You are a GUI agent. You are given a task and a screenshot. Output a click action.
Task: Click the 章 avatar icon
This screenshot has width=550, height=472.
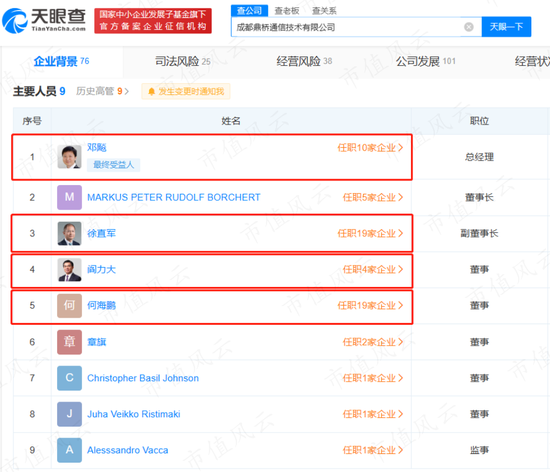[69, 342]
